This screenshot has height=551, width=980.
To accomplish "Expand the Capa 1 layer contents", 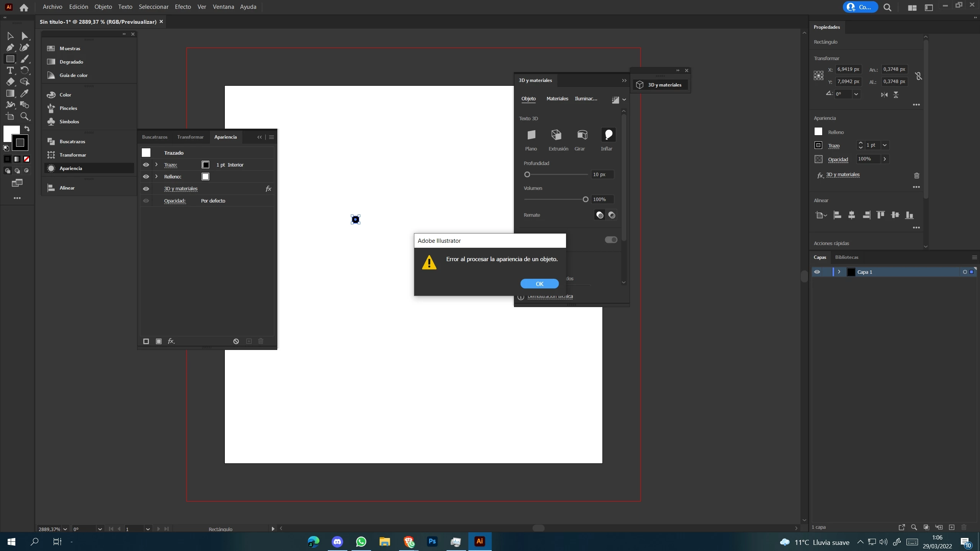I will (x=839, y=272).
